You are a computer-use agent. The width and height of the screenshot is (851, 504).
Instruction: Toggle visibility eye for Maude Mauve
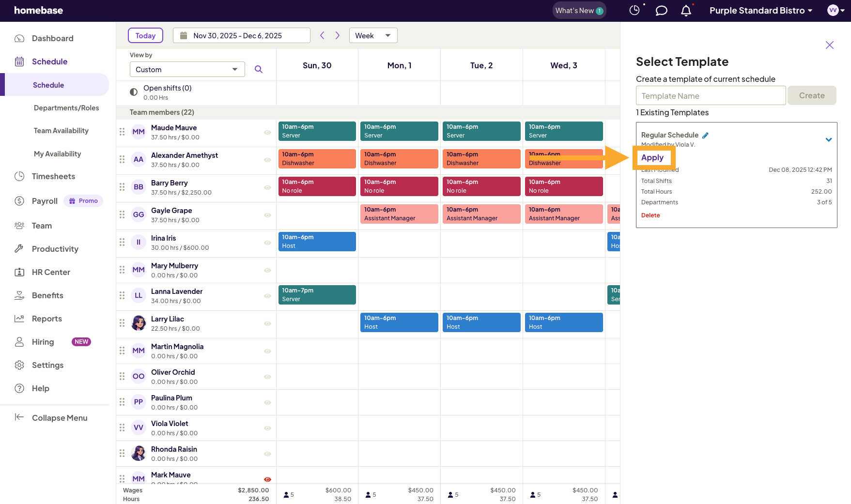pyautogui.click(x=267, y=132)
